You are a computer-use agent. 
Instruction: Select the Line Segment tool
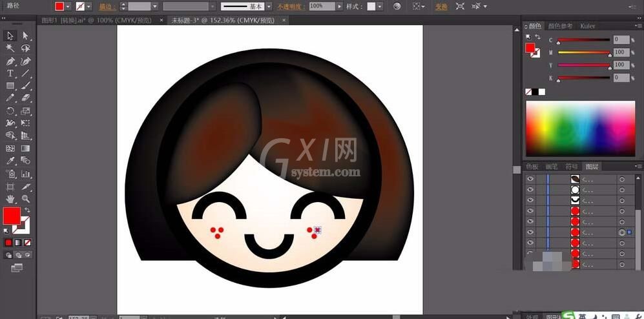(x=25, y=74)
